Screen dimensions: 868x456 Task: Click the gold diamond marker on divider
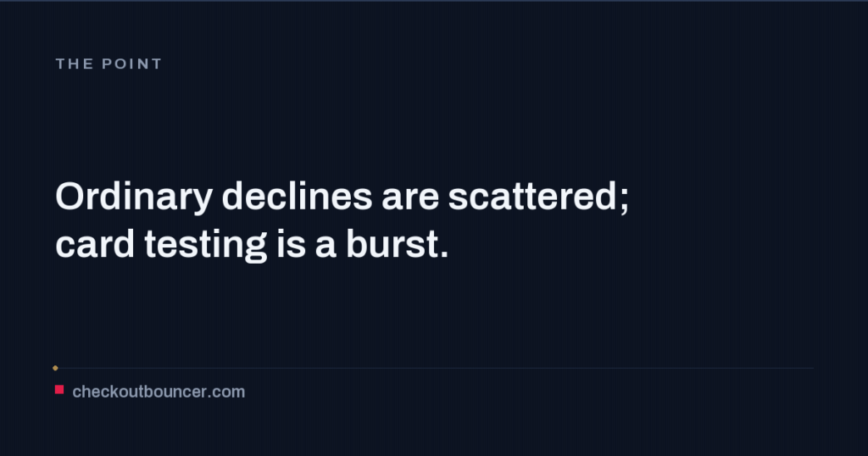click(x=55, y=368)
